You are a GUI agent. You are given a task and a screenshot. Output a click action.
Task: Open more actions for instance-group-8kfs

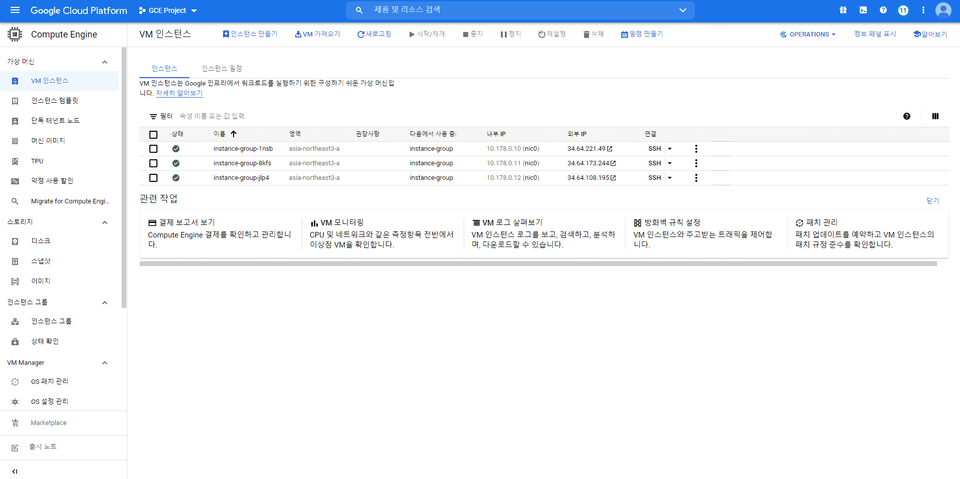[x=696, y=163]
